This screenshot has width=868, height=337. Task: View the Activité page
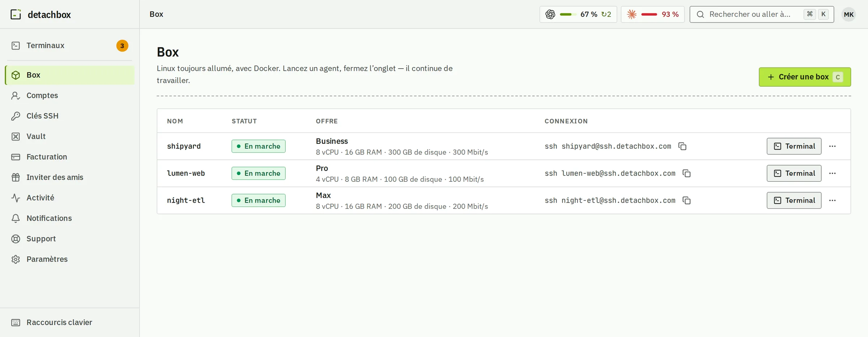pyautogui.click(x=70, y=198)
